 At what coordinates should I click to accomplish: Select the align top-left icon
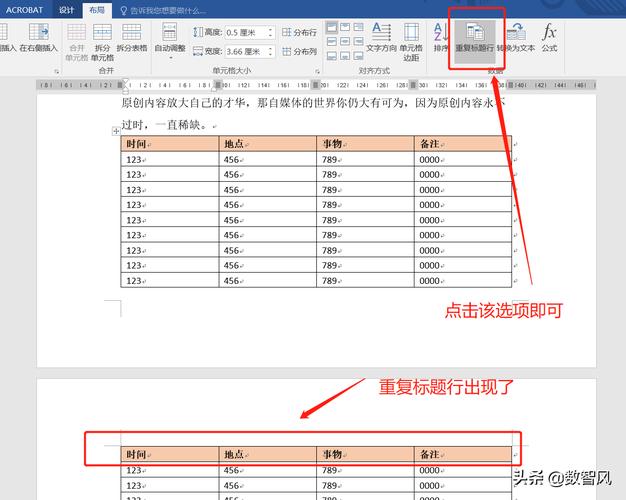point(332,27)
